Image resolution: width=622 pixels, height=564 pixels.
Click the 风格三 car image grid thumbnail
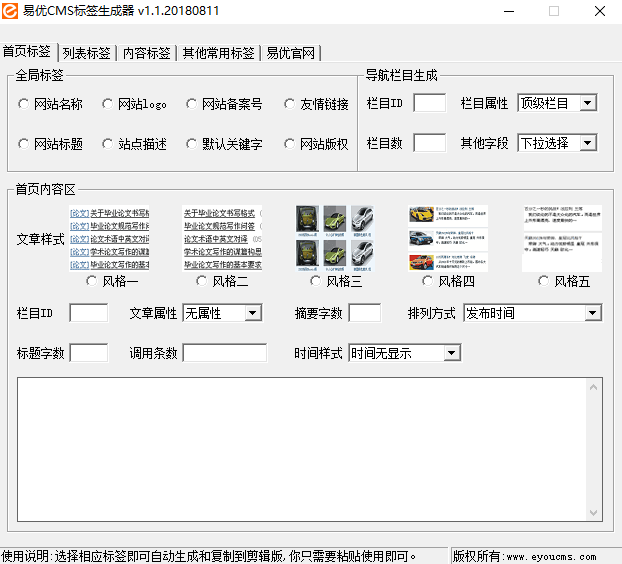335,238
